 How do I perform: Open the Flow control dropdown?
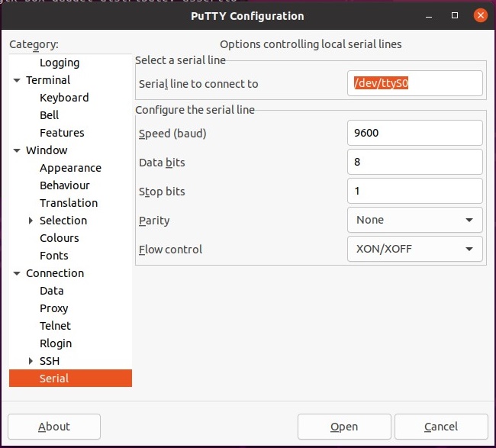tap(414, 249)
